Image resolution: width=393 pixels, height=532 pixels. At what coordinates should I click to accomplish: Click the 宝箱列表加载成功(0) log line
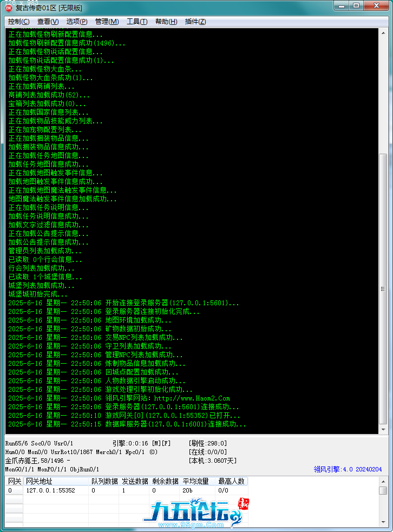[47, 104]
